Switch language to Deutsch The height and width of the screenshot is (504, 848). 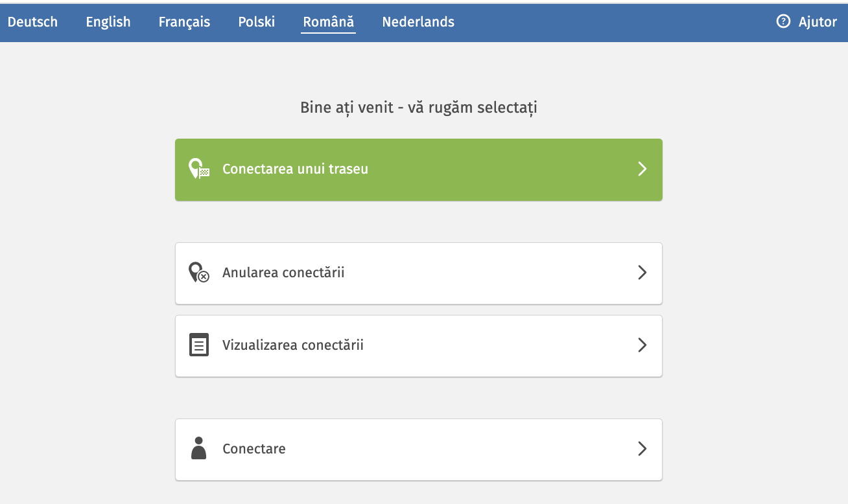click(33, 21)
